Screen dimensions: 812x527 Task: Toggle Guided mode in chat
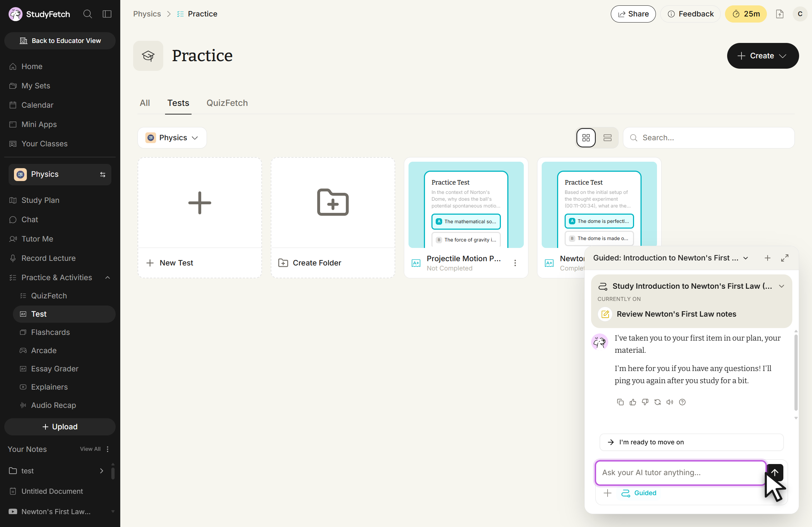coord(639,493)
